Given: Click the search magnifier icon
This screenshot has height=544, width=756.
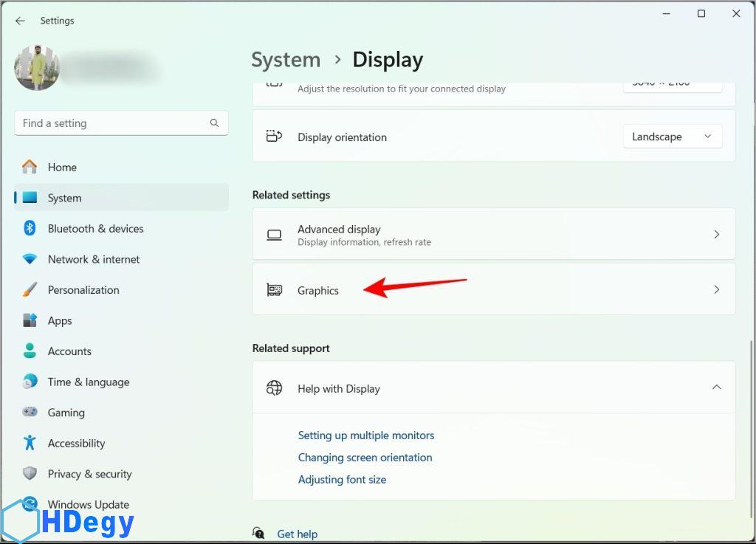Looking at the screenshot, I should pos(214,123).
